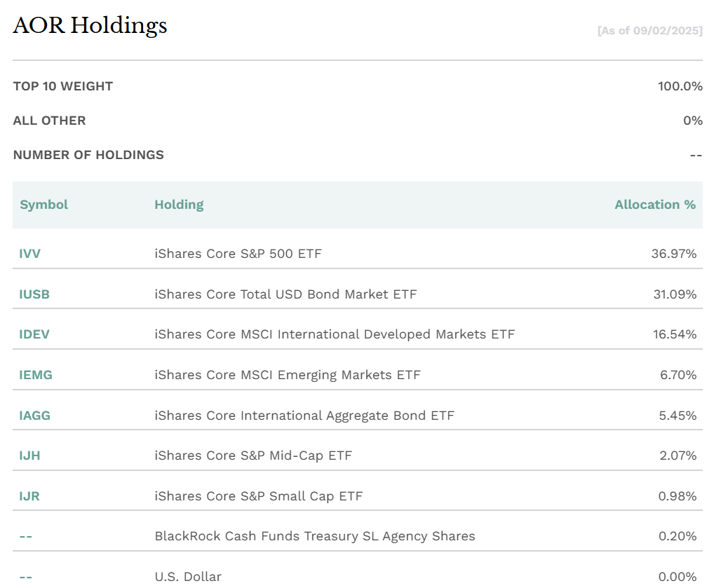Click the ALL OTHER label
This screenshot has height=588, width=721.
[x=49, y=121]
